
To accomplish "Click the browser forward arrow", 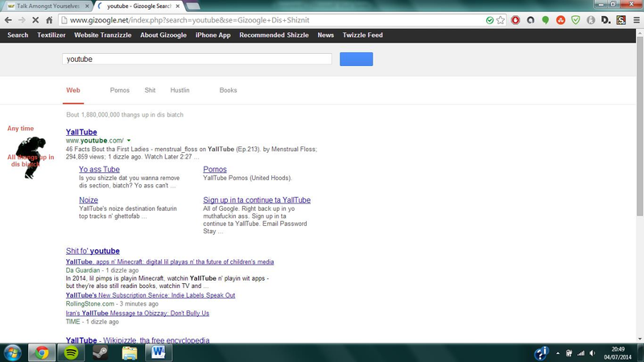I will 22,20.
